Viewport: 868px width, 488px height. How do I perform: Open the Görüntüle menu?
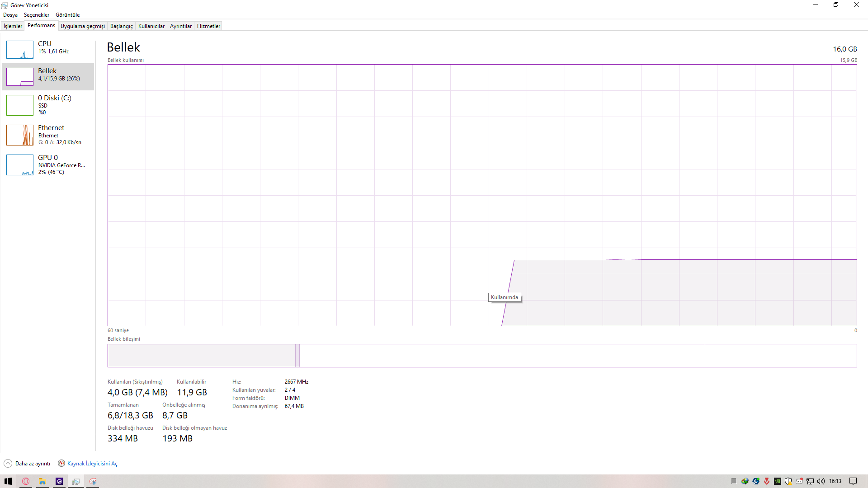(67, 15)
